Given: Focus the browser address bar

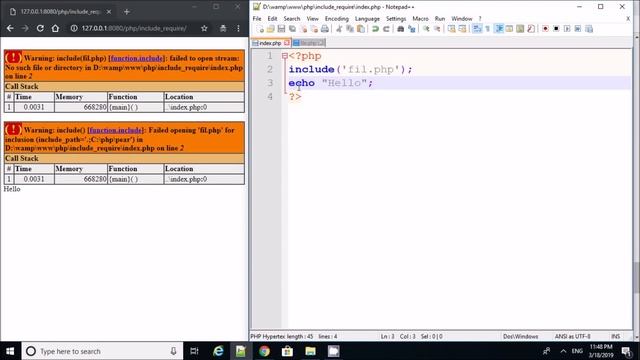Looking at the screenshot, I should tap(134, 28).
